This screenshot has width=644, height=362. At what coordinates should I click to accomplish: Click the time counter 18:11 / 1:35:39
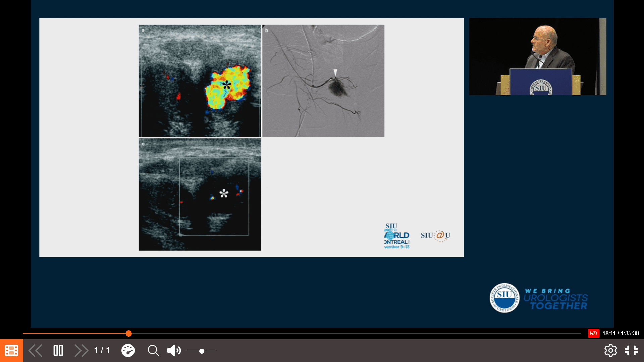click(x=621, y=333)
